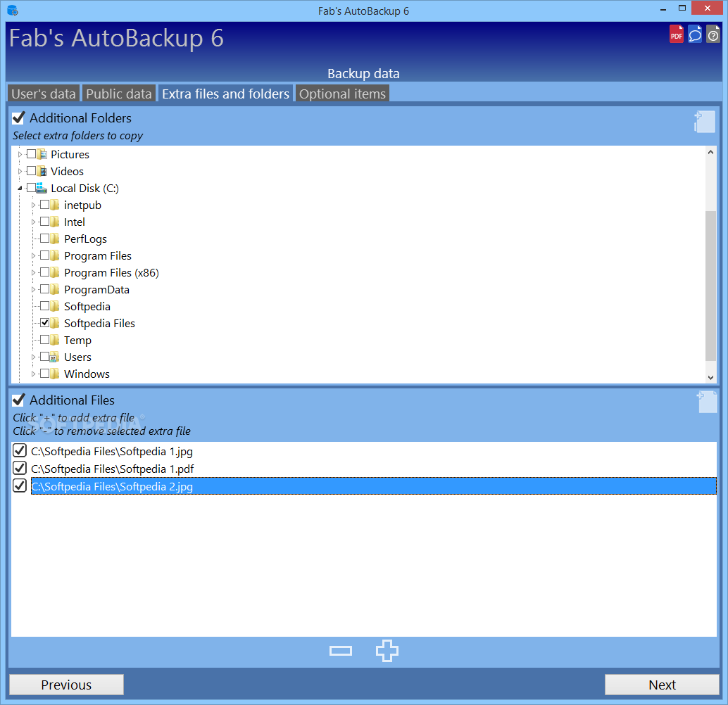
Task: Expand the Windows folder node
Action: 33,374
